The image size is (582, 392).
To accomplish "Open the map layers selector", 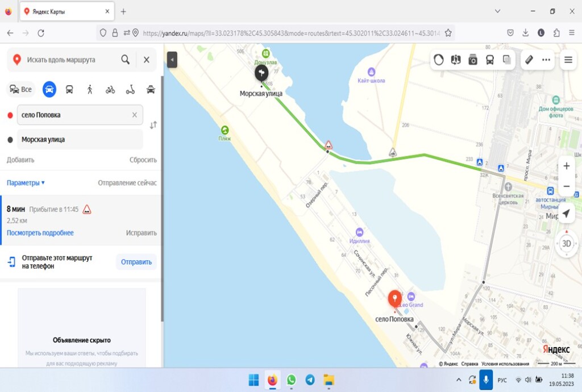I will (x=506, y=60).
